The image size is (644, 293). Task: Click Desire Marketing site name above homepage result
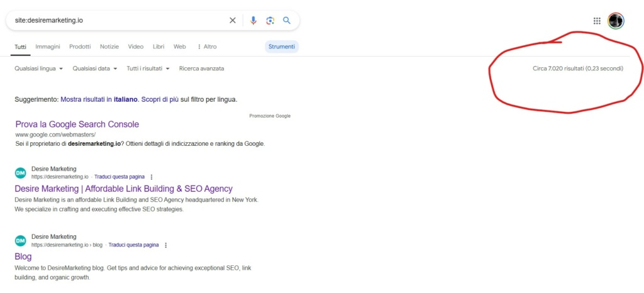pyautogui.click(x=54, y=169)
